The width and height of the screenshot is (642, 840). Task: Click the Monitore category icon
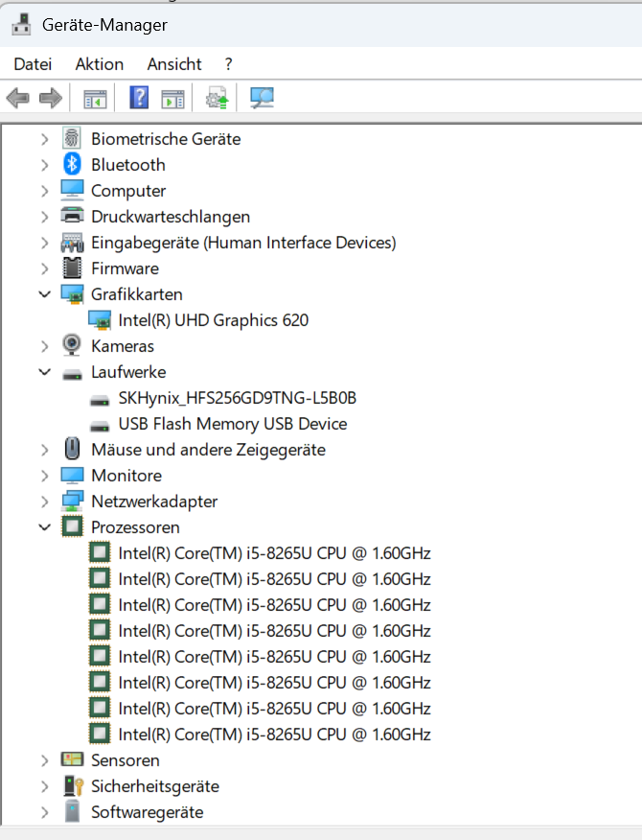pyautogui.click(x=72, y=476)
